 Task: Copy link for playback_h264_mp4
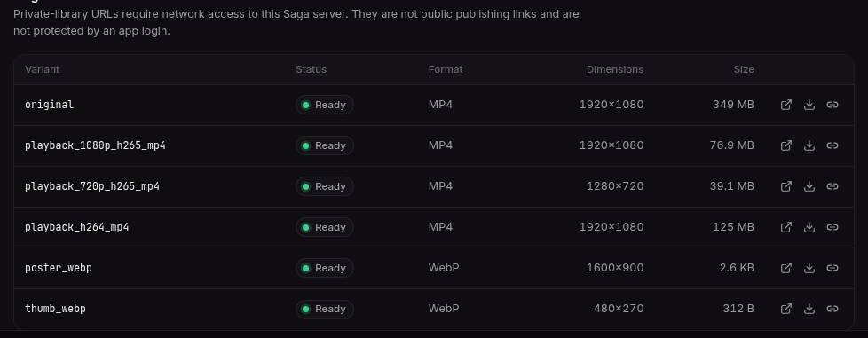(x=832, y=227)
